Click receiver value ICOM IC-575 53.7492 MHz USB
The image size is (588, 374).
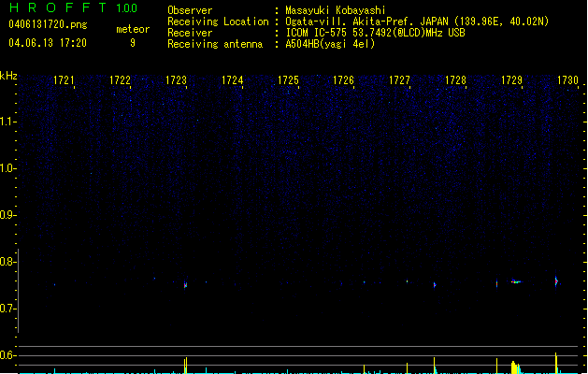pyautogui.click(x=376, y=33)
